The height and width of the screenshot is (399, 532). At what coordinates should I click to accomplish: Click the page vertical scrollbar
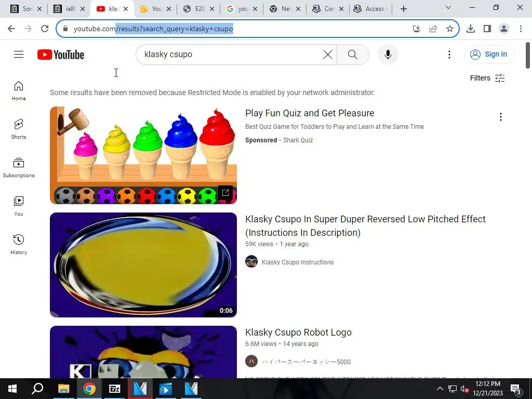(528, 55)
